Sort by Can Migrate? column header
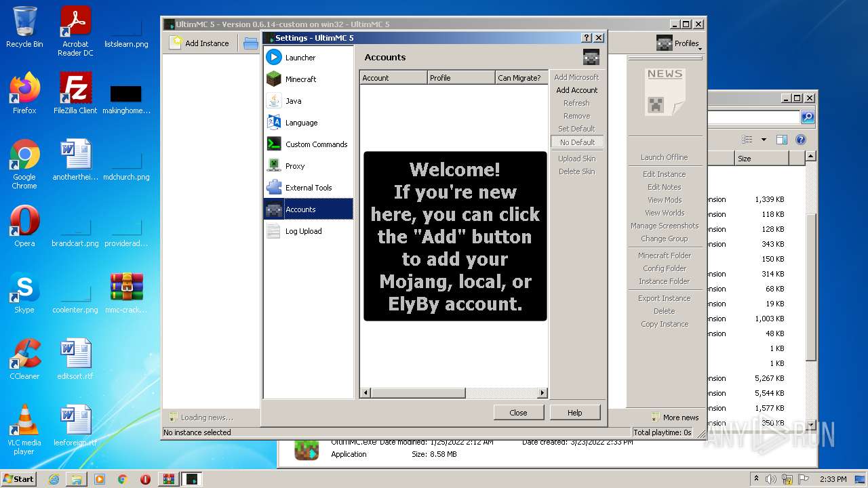The width and height of the screenshot is (868, 488). click(x=521, y=78)
